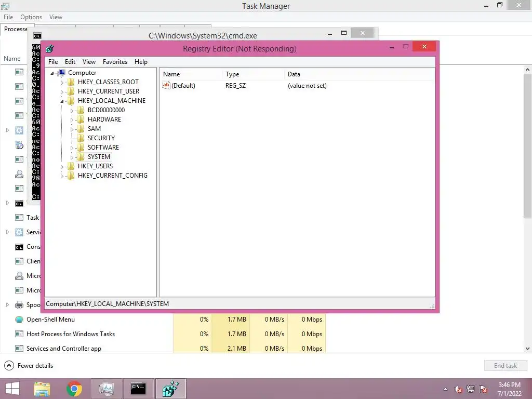532x399 pixels.
Task: Select the SAM folder icon
Action: (81, 129)
